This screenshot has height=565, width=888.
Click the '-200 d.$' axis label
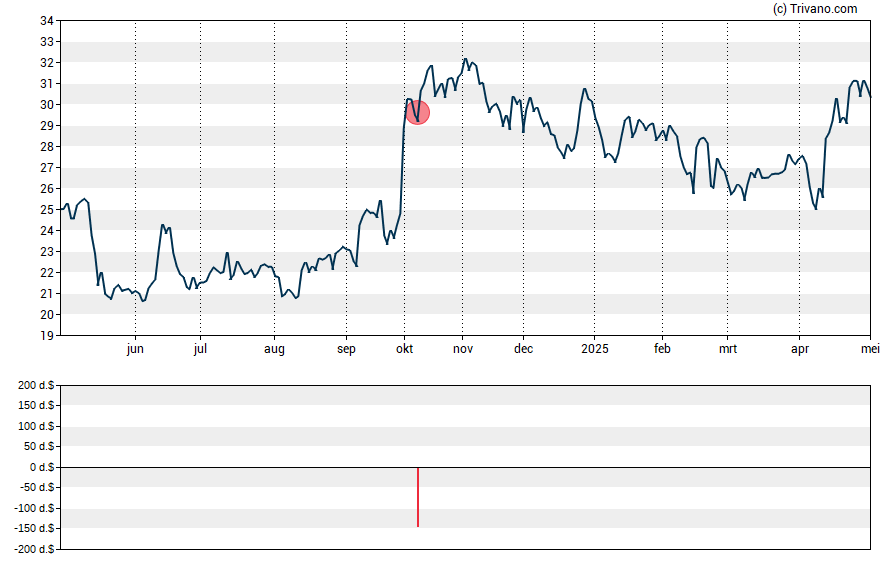pyautogui.click(x=35, y=549)
